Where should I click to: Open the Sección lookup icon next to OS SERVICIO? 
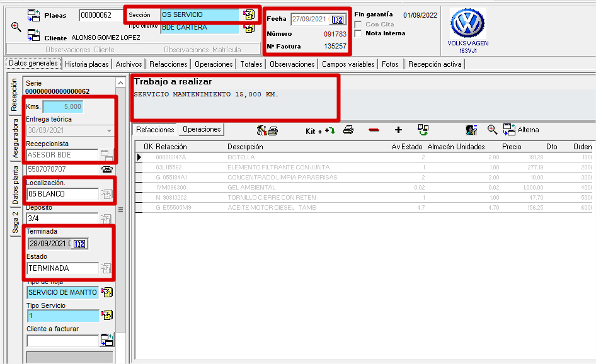point(249,15)
